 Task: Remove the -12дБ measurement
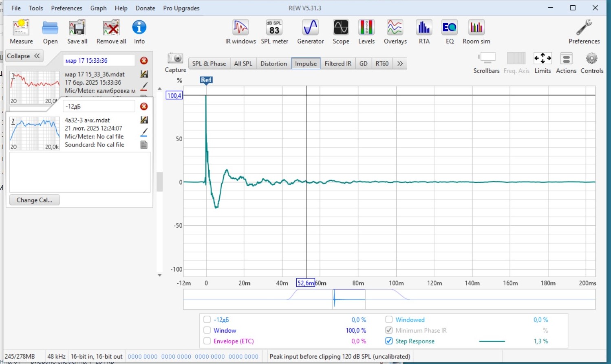tap(144, 106)
